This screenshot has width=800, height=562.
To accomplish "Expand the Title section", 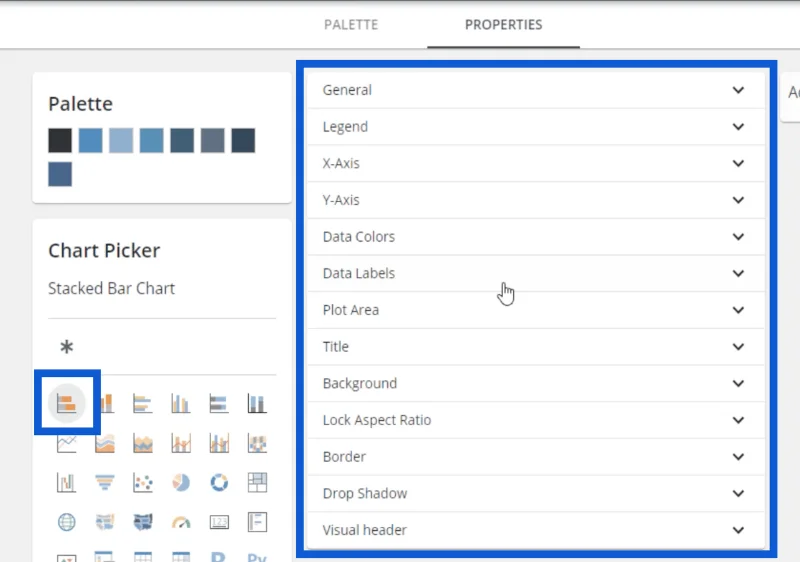I will pyautogui.click(x=536, y=347).
